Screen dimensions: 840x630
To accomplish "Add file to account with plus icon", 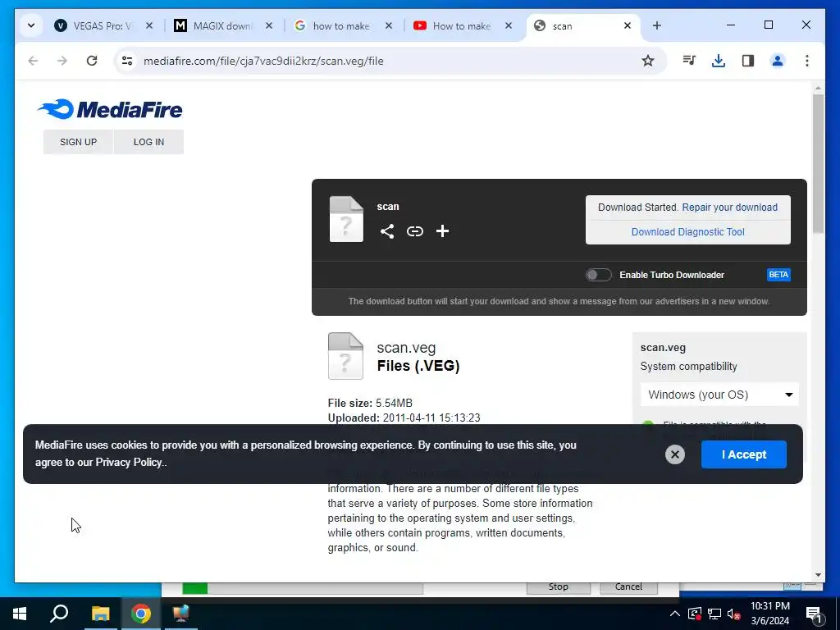I will pos(442,231).
